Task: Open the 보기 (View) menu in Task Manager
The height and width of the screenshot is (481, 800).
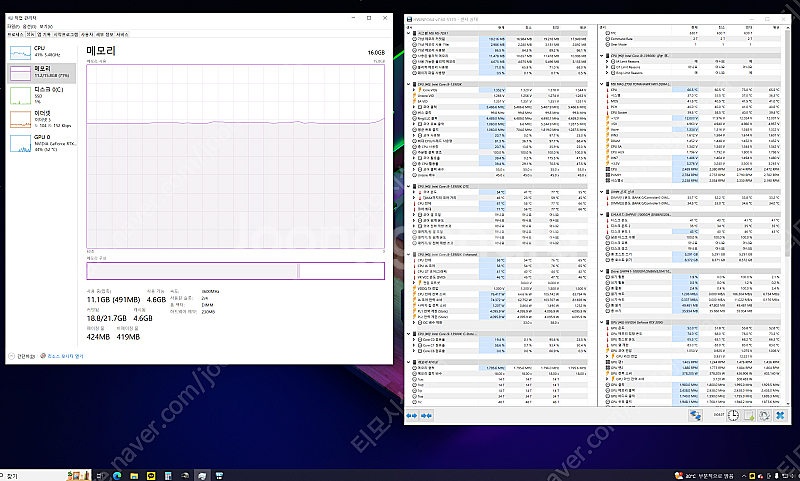Action: [x=45, y=27]
